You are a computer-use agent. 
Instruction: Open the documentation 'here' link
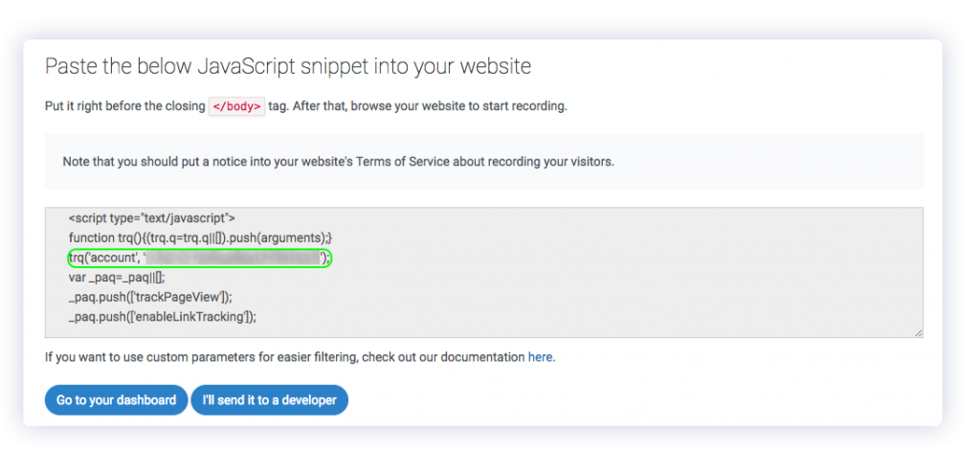pos(540,357)
